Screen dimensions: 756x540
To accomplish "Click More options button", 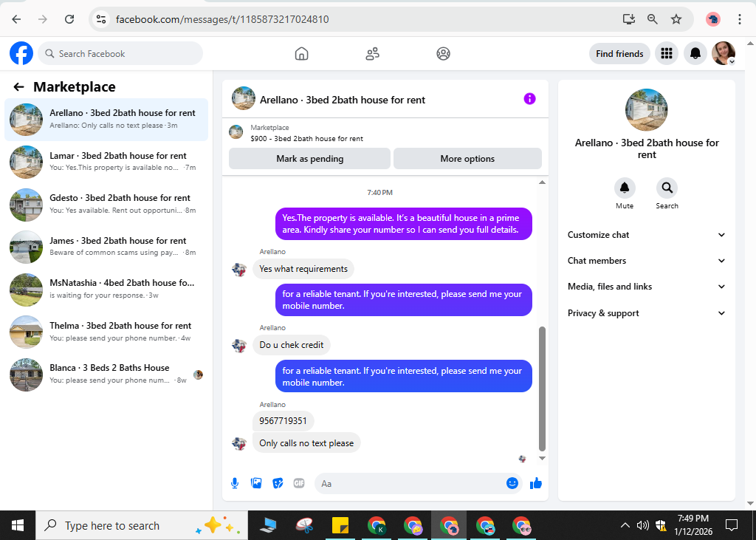I will (x=467, y=159).
